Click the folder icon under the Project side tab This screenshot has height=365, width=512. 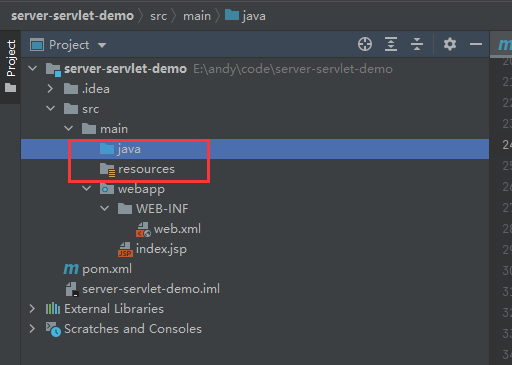pos(11,88)
